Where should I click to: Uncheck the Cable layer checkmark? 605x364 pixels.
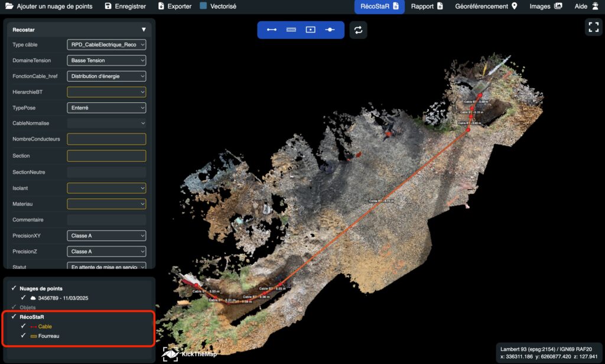(23, 326)
